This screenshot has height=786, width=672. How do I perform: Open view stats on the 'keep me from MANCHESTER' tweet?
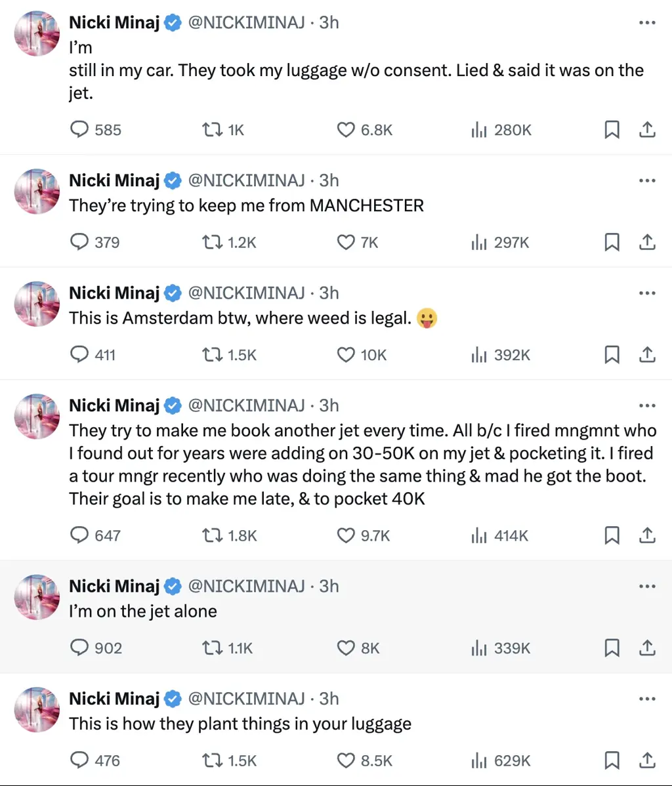click(x=479, y=243)
